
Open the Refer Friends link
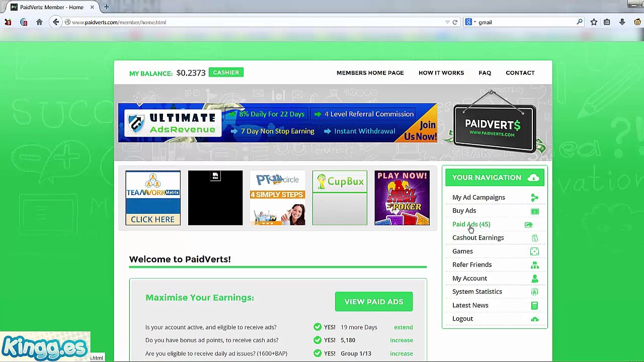472,264
